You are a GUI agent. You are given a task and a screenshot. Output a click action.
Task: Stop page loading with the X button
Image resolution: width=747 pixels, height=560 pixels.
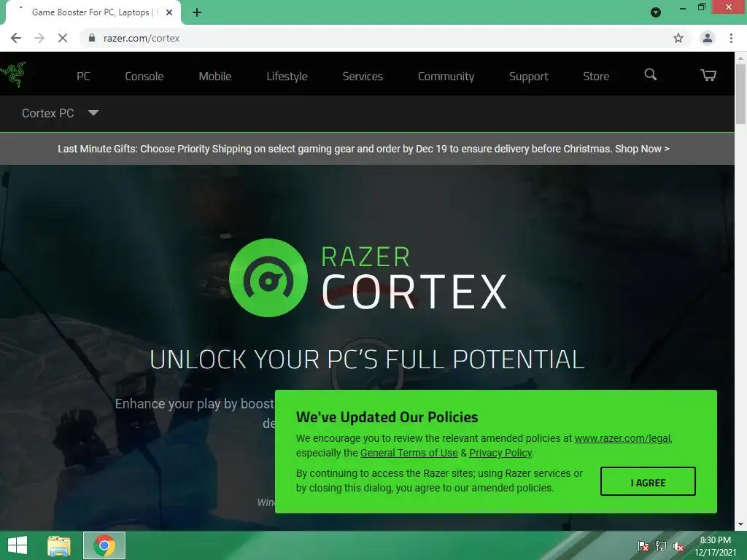pos(63,38)
